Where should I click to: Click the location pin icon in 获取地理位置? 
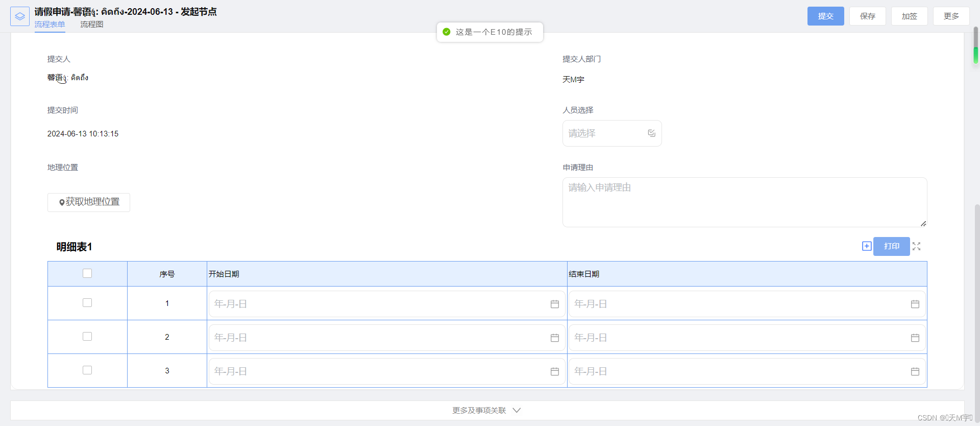[62, 202]
